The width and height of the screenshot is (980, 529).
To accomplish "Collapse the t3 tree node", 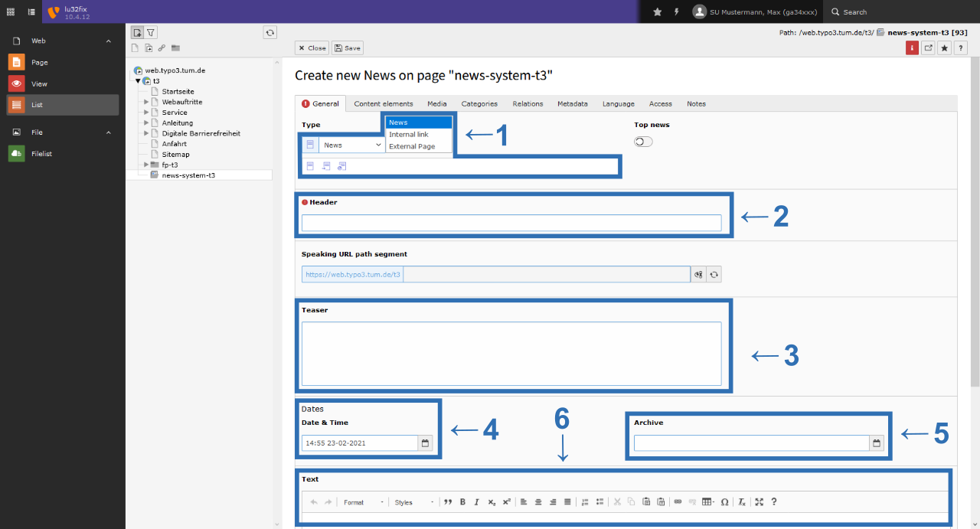I will tap(138, 80).
